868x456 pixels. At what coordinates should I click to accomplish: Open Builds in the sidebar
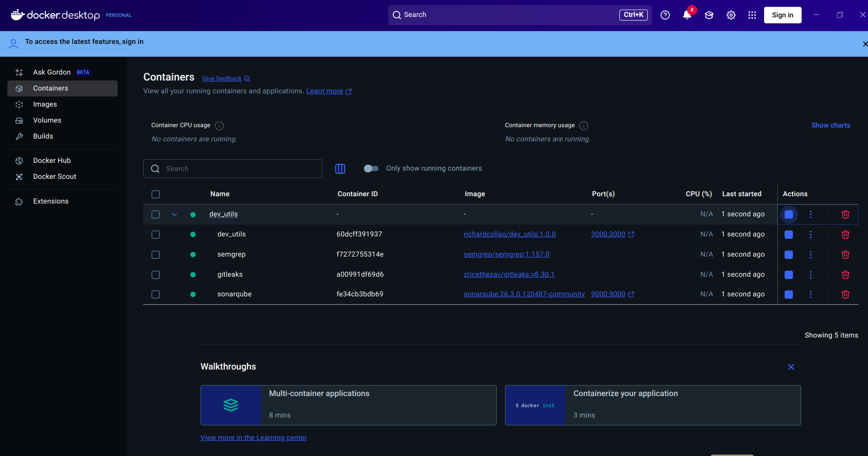(x=62, y=136)
